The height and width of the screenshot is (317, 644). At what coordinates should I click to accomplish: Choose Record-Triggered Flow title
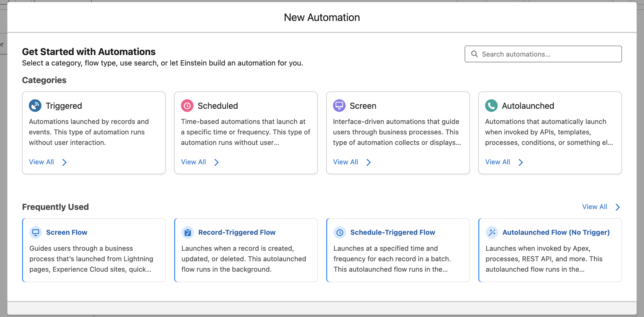(237, 232)
